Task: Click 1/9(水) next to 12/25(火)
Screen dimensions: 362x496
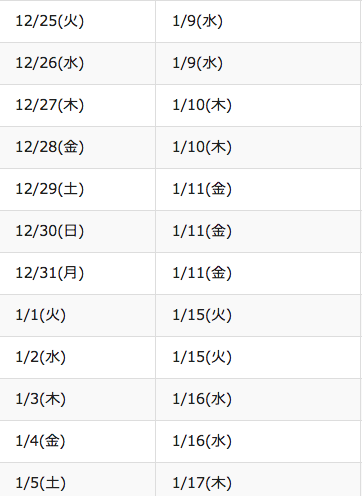Action: tap(258, 21)
